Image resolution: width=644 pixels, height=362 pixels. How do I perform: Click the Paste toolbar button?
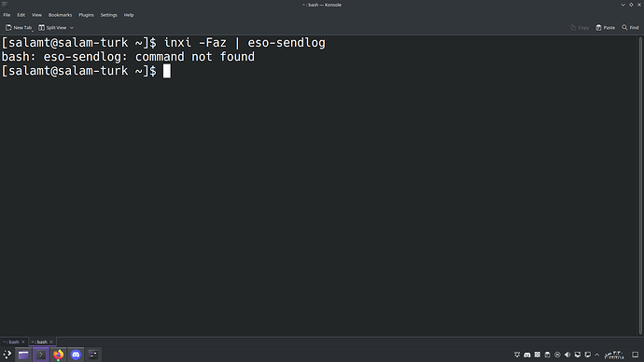(606, 27)
